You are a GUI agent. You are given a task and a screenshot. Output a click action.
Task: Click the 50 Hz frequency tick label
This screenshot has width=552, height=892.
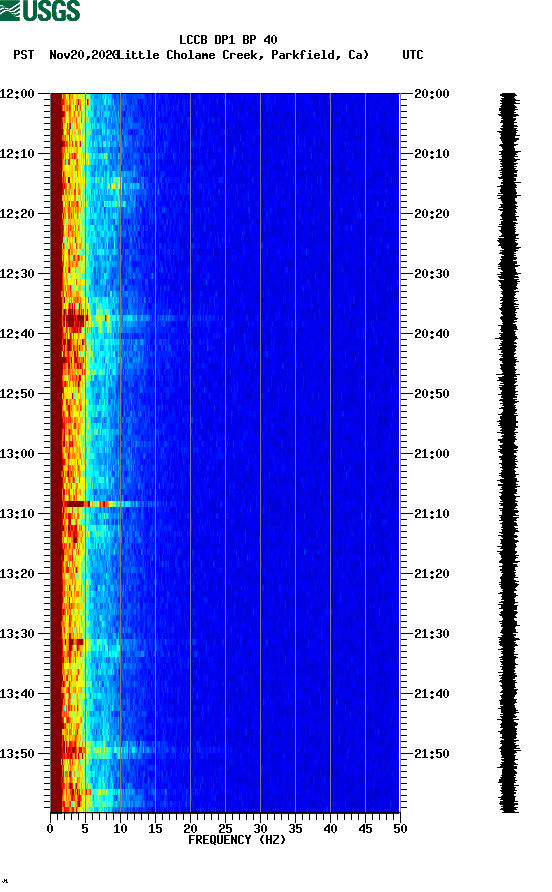(400, 829)
